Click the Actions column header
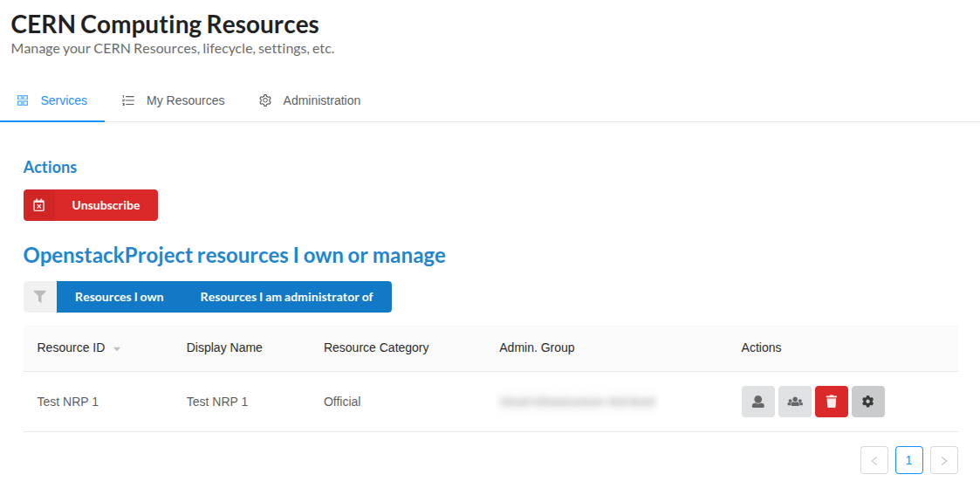 point(761,347)
